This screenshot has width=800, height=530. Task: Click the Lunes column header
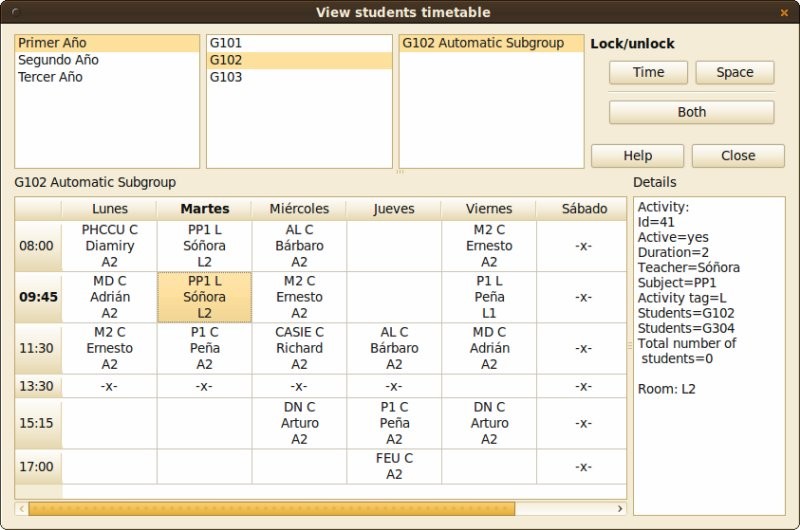click(x=109, y=209)
